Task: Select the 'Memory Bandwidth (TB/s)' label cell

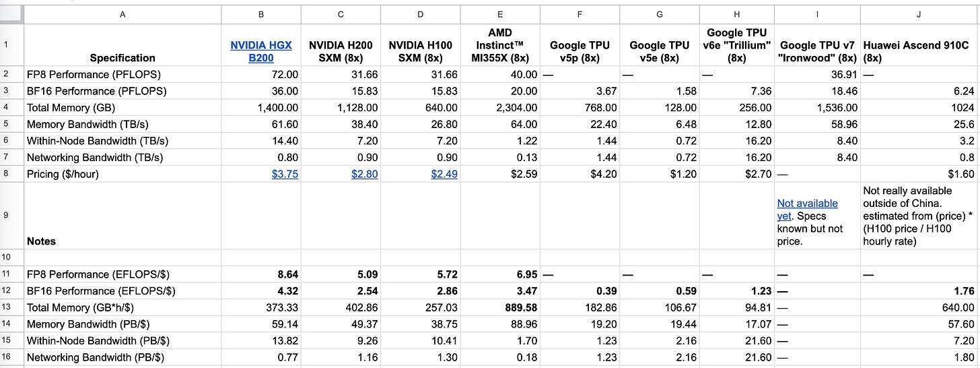Action: (123, 125)
